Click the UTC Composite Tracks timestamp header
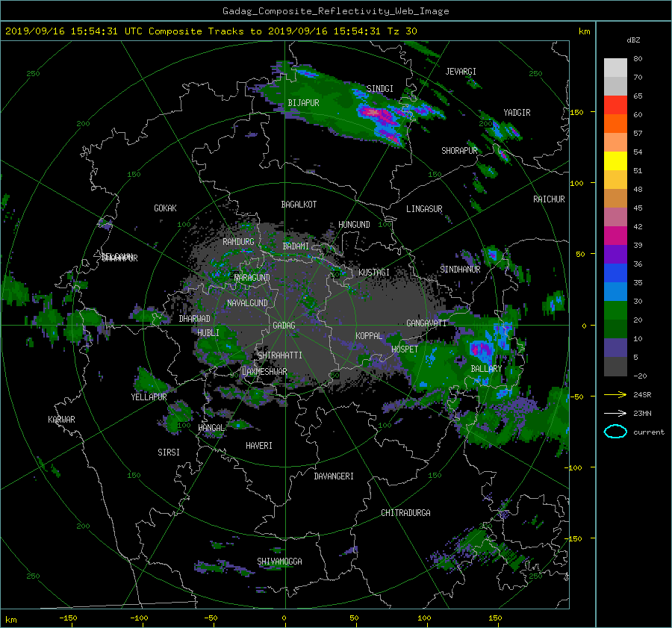The width and height of the screenshot is (672, 628). click(x=211, y=31)
